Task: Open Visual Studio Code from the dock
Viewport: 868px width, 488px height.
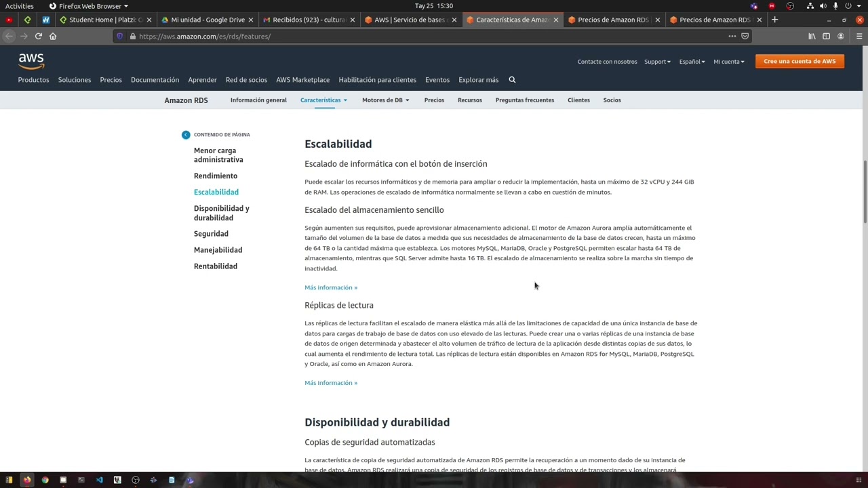Action: click(99, 480)
